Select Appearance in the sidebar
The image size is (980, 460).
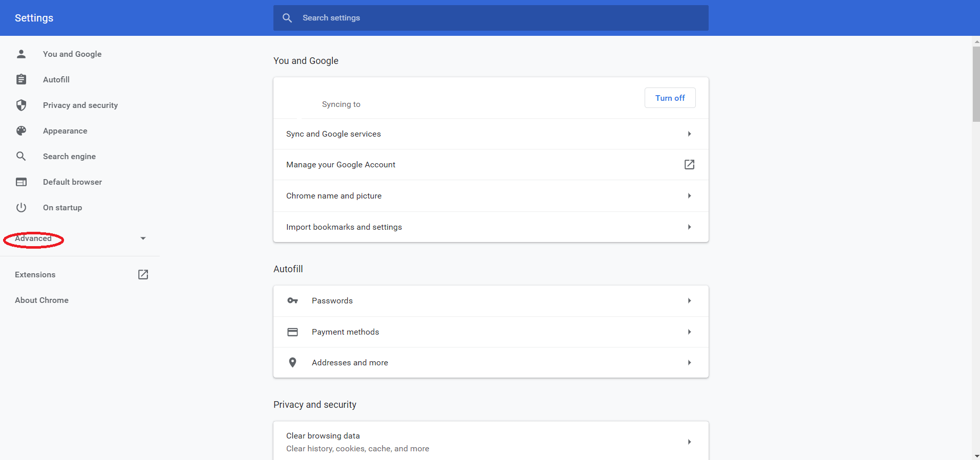[65, 130]
